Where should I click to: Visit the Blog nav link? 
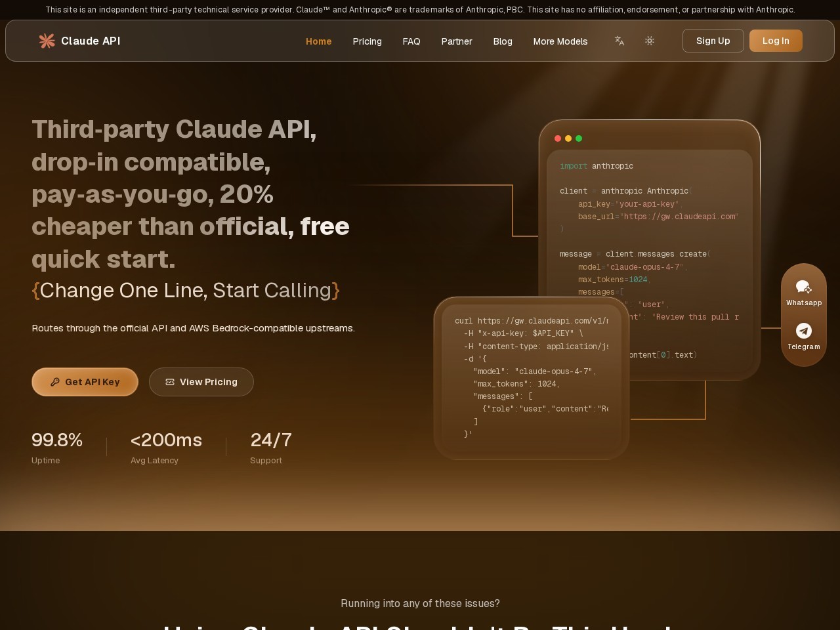pos(503,41)
